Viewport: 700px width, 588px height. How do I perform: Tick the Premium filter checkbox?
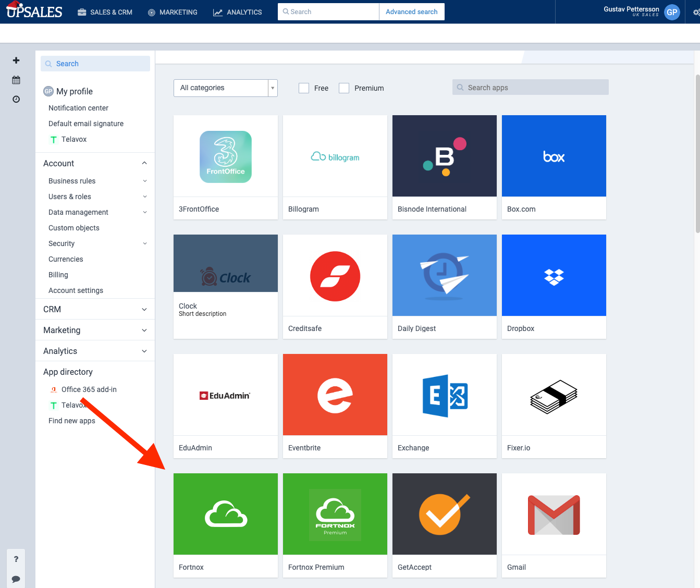[x=344, y=88]
